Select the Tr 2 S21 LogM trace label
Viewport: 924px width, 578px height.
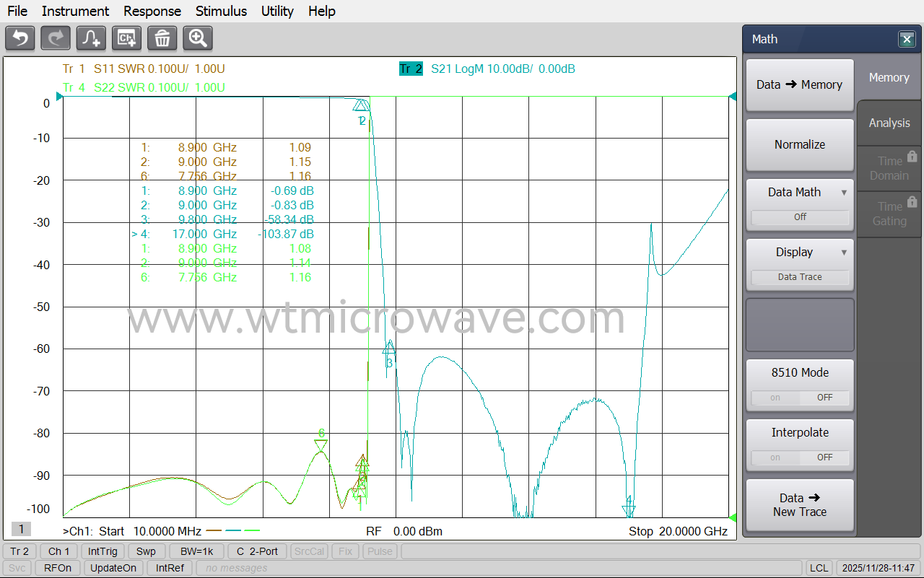coord(487,69)
